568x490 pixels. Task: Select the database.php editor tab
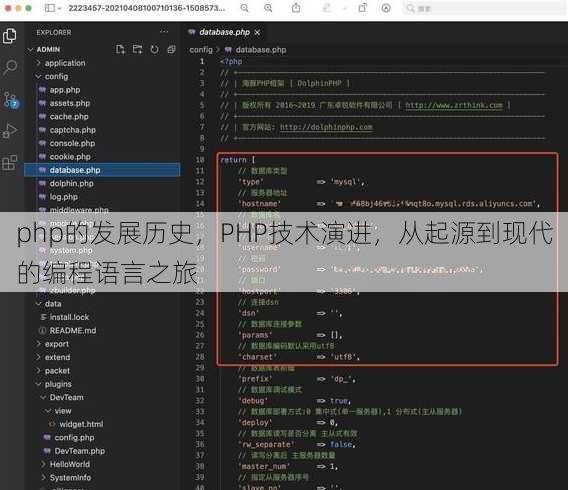pyautogui.click(x=224, y=32)
